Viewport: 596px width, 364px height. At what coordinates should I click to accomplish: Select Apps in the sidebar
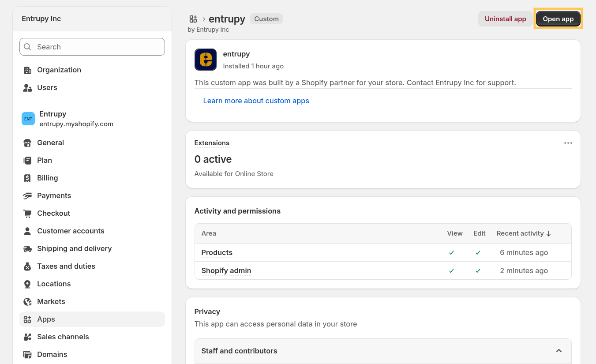pos(92,319)
